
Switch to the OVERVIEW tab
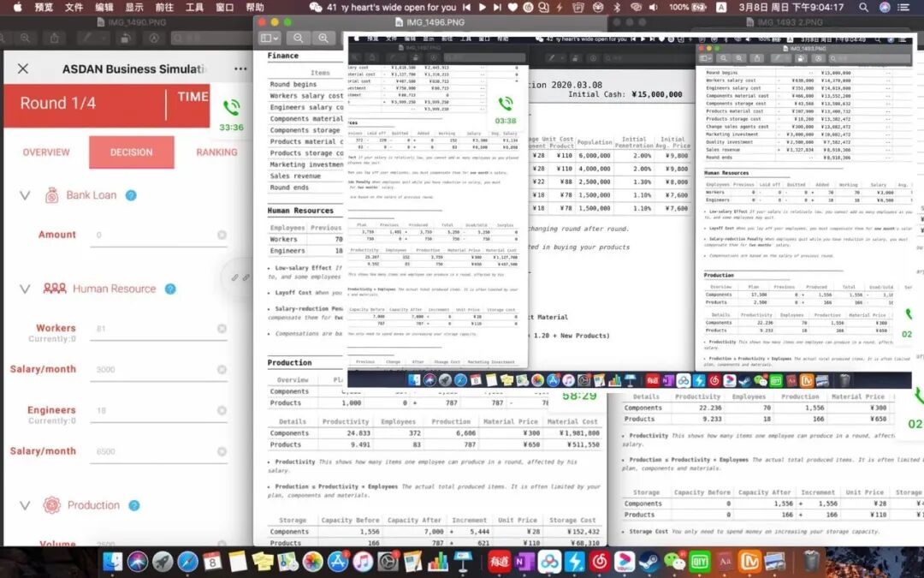click(46, 152)
